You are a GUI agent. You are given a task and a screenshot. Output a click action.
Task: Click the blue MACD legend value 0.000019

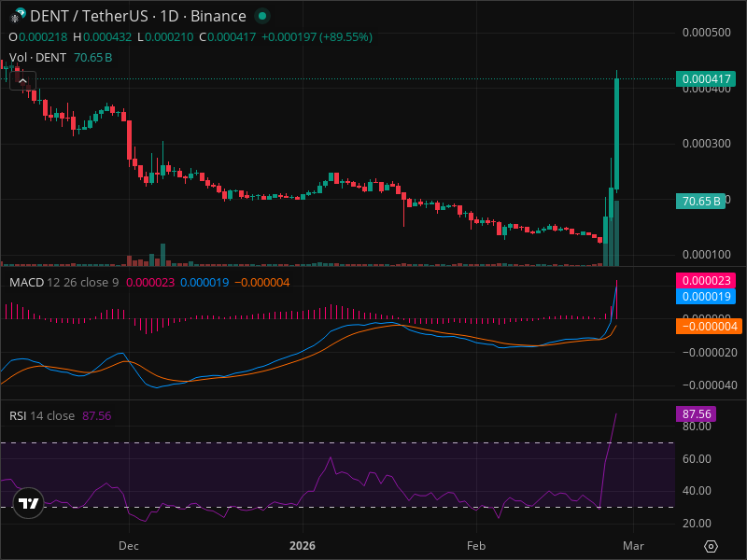[204, 283]
